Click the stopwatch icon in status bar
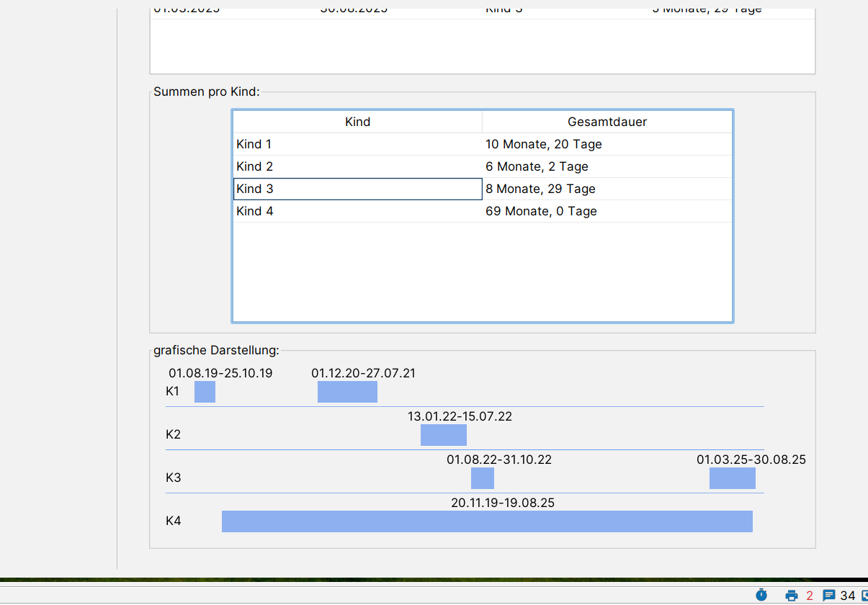This screenshot has width=868, height=605. pyautogui.click(x=761, y=595)
